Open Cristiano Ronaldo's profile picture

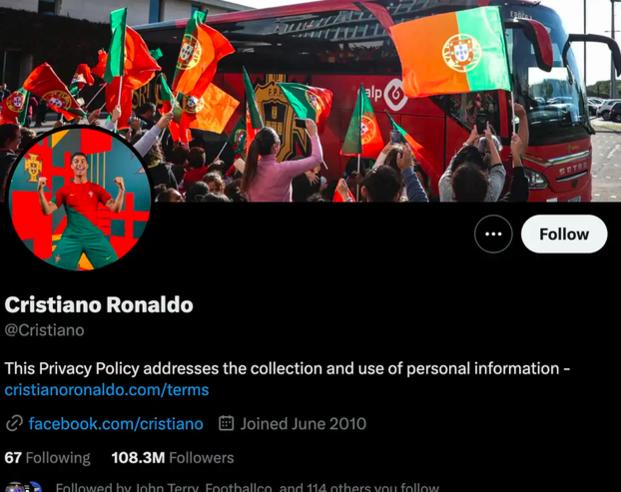click(x=80, y=198)
